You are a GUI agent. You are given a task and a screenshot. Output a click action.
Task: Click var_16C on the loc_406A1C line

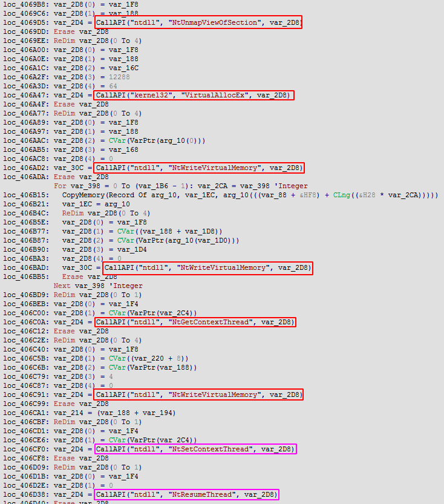[x=123, y=68]
